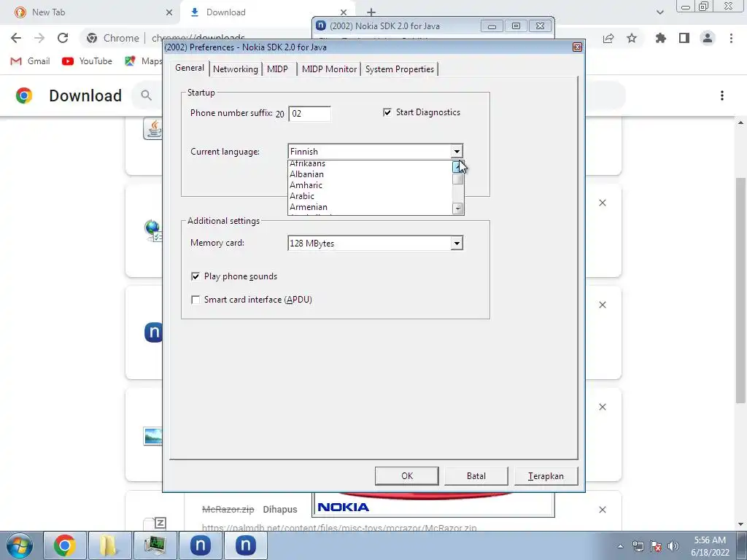Open Gmail bookmark

point(30,61)
